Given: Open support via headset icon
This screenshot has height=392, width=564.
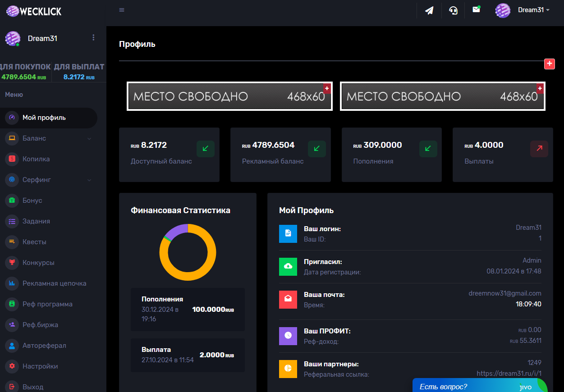Looking at the screenshot, I should pos(453,10).
